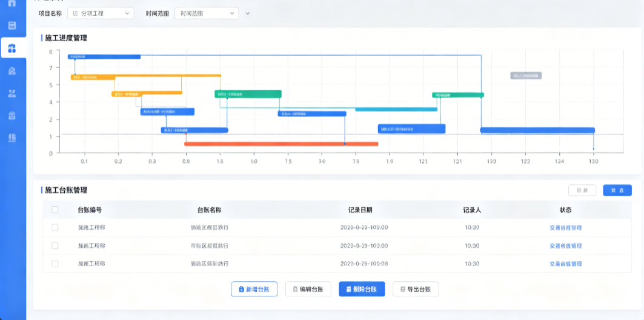Open the home icon in sidebar
Image resolution: width=644 pixels, height=320 pixels.
(12, 3)
